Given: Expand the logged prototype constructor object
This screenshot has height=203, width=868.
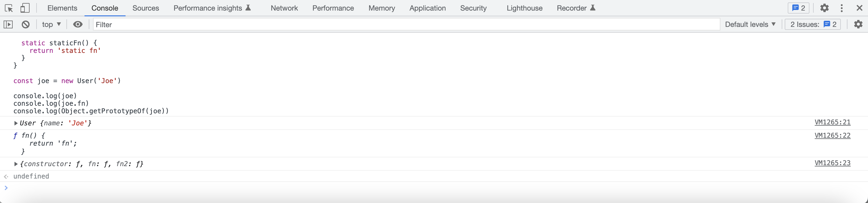Looking at the screenshot, I should pyautogui.click(x=16, y=164).
